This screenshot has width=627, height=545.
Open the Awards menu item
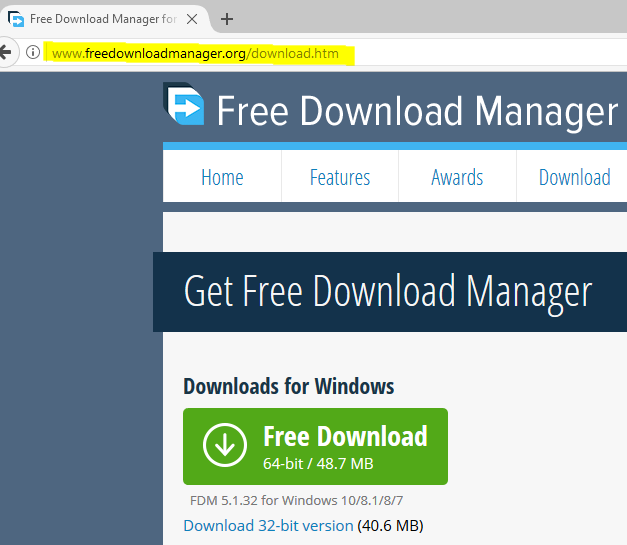(x=457, y=177)
